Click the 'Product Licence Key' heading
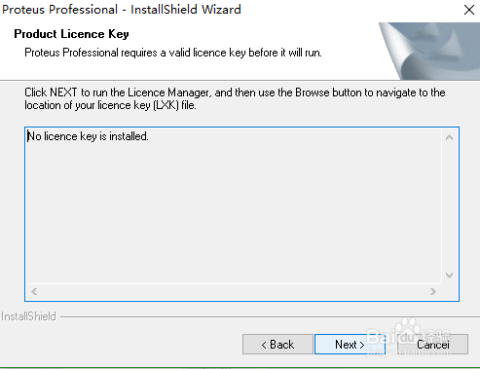The width and height of the screenshot is (480, 369). (x=71, y=34)
